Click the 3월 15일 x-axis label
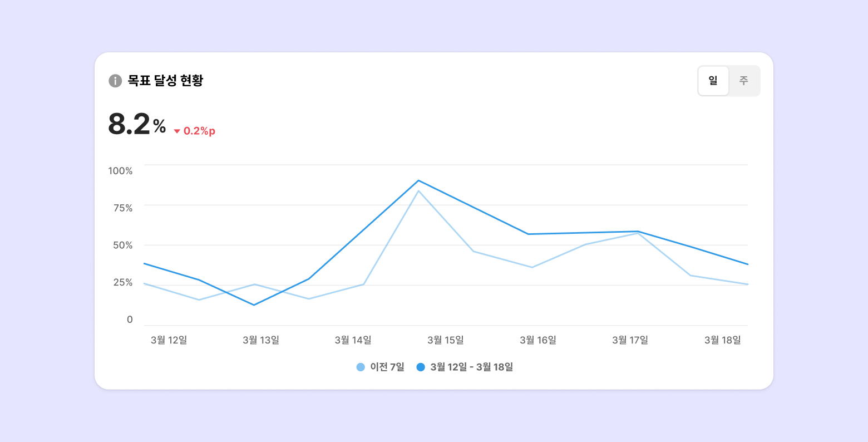 coord(446,340)
